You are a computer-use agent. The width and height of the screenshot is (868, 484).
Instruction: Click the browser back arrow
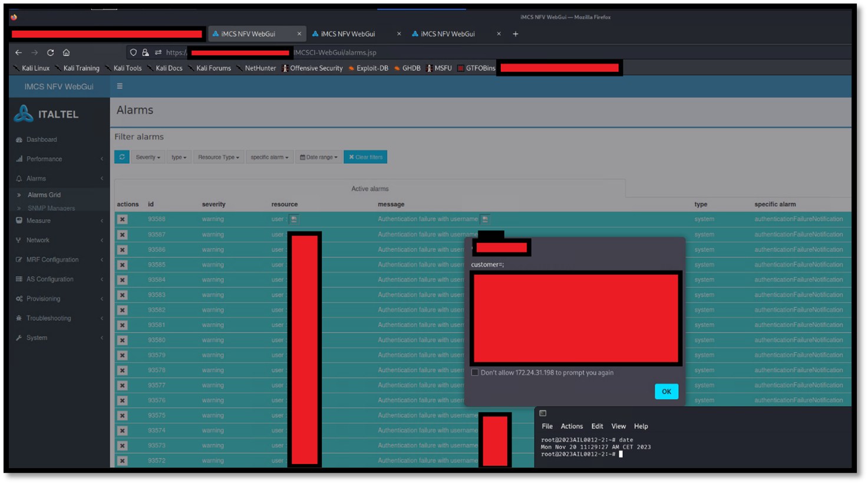point(18,52)
